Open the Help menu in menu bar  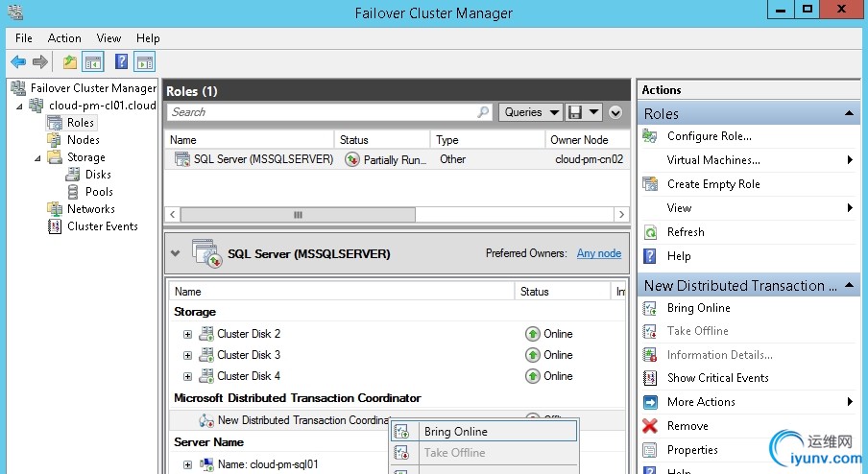(x=148, y=38)
